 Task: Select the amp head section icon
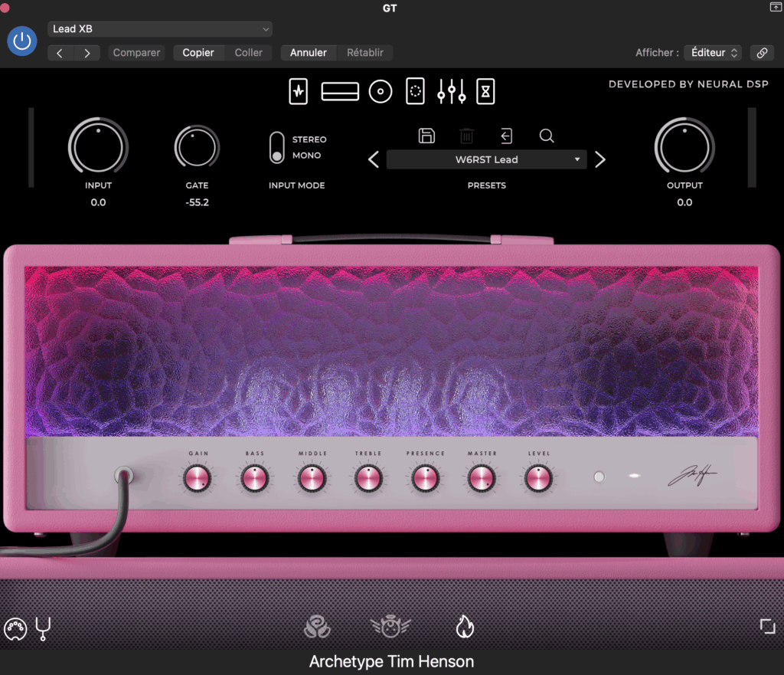[340, 92]
